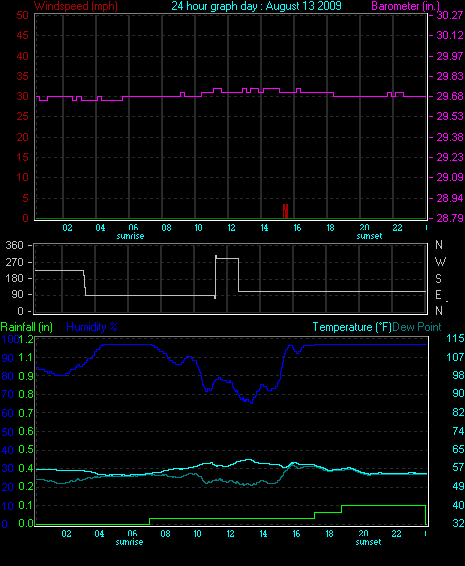Click the 'Temperature (°F)' legend label
The image size is (465, 566).
point(352,327)
